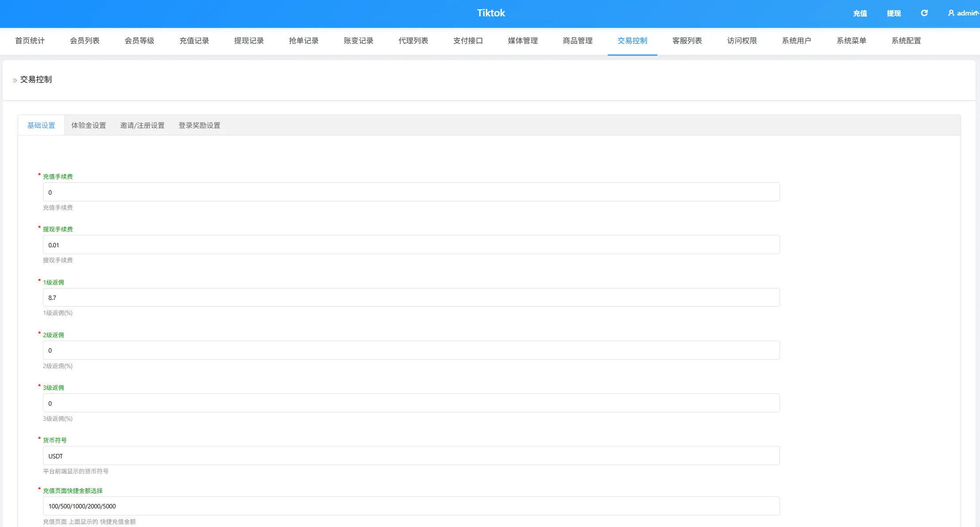
Task: Edit the 货币符号 field with USDT
Action: (x=411, y=456)
